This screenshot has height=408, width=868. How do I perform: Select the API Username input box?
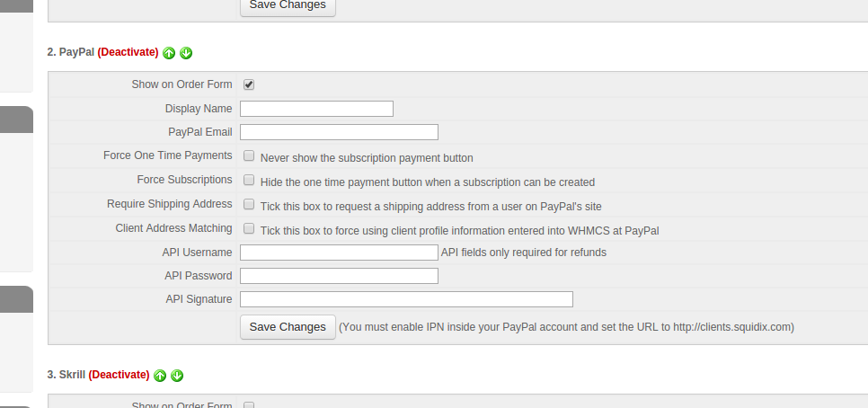339,253
